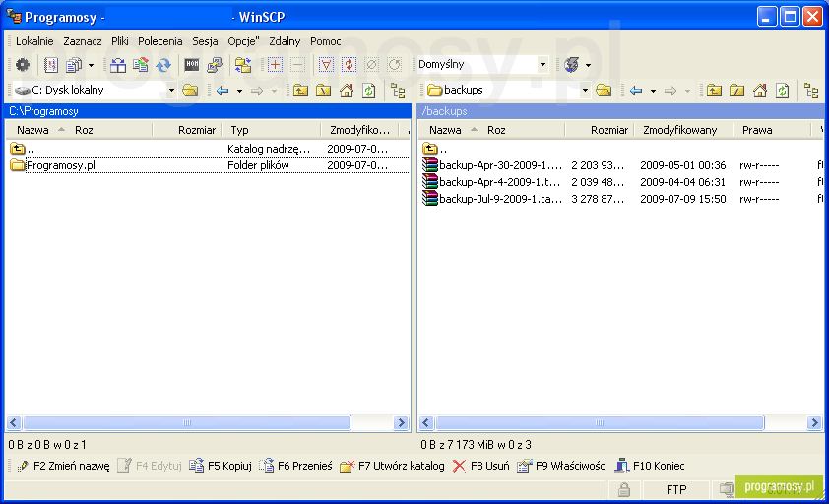The height and width of the screenshot is (504, 829).
Task: Click F6 Przenieś button
Action: pyautogui.click(x=295, y=466)
